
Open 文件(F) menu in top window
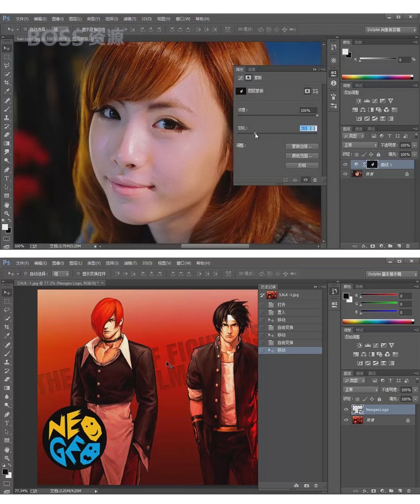(x=22, y=18)
